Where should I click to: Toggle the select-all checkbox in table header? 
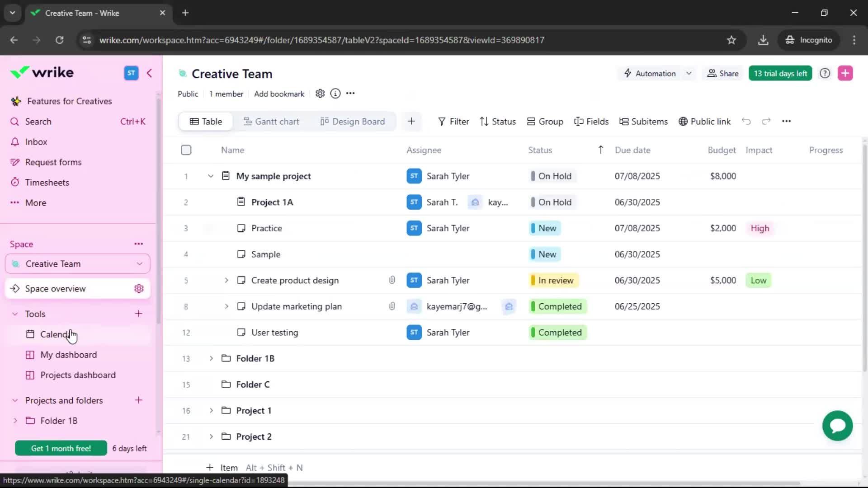[186, 150]
